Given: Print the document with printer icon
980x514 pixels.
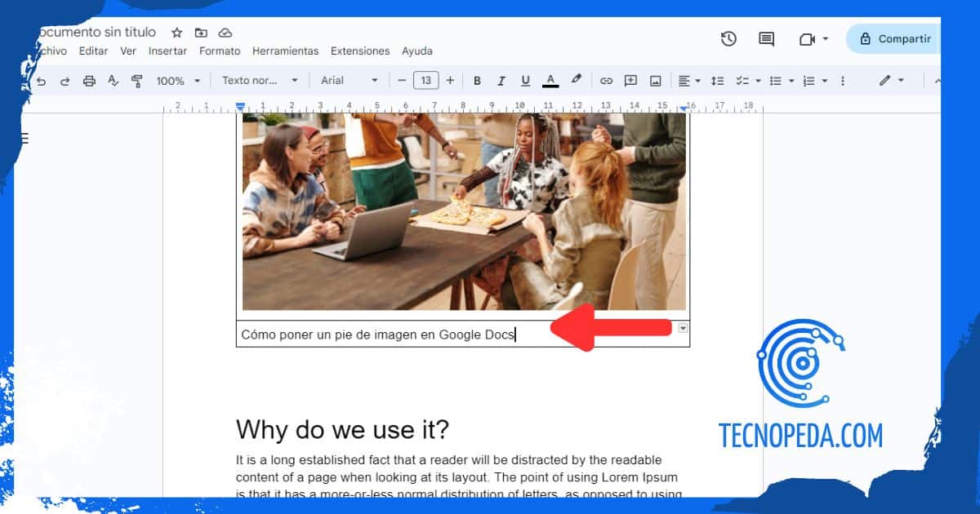Looking at the screenshot, I should click(x=89, y=81).
